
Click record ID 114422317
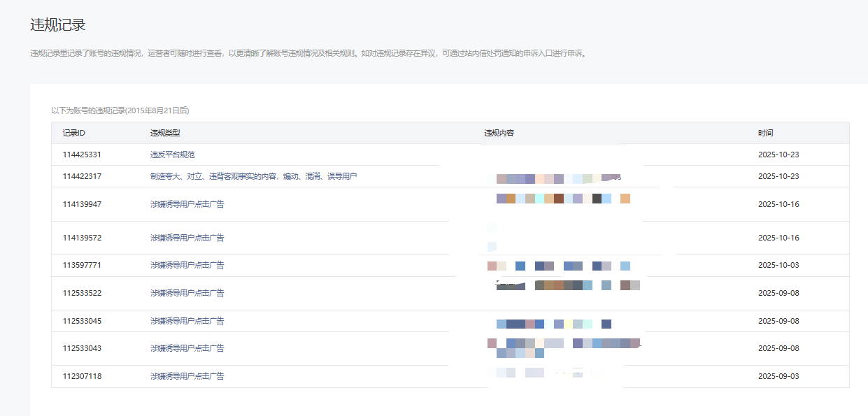point(82,176)
